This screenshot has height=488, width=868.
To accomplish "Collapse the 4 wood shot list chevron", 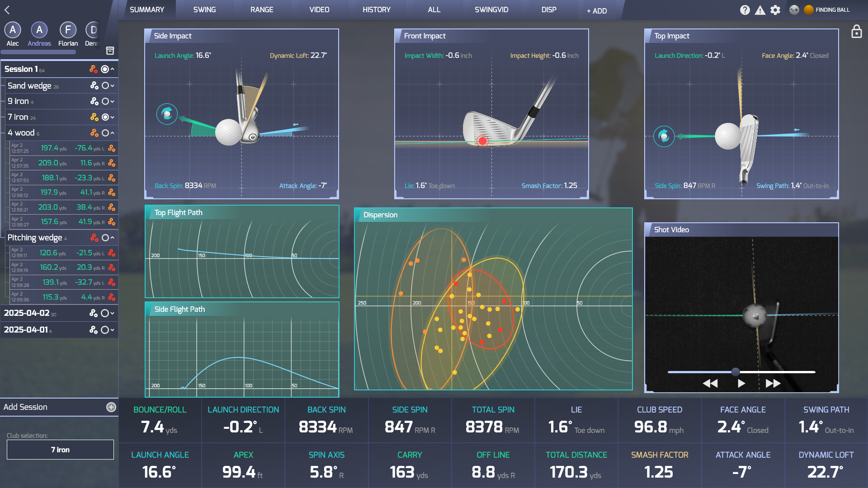I will tap(112, 132).
